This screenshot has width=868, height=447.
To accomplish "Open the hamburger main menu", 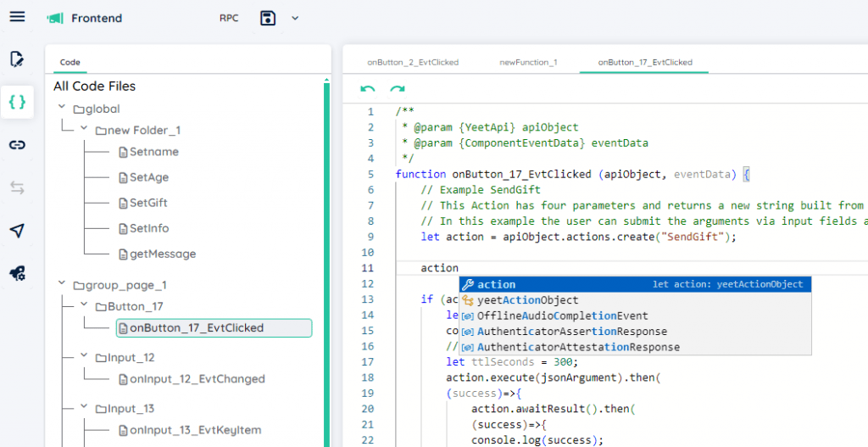I will (17, 17).
